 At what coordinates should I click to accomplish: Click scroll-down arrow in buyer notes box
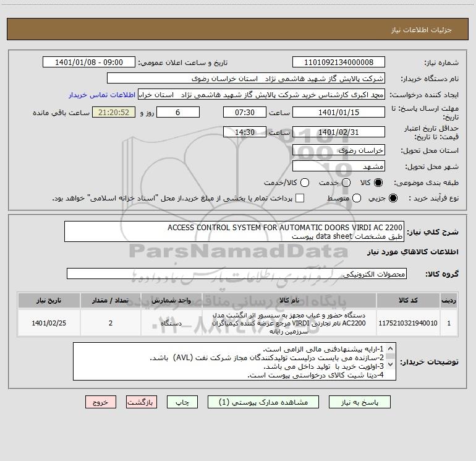click(x=391, y=364)
